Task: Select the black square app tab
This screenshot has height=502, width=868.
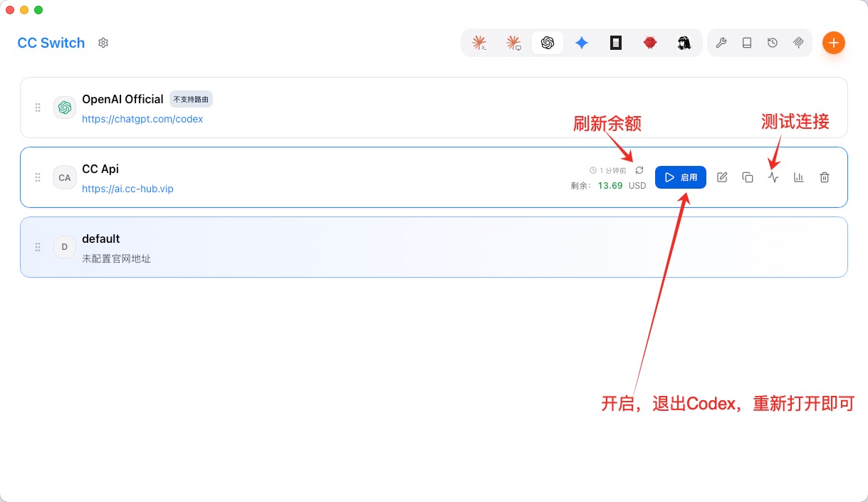Action: (x=616, y=43)
